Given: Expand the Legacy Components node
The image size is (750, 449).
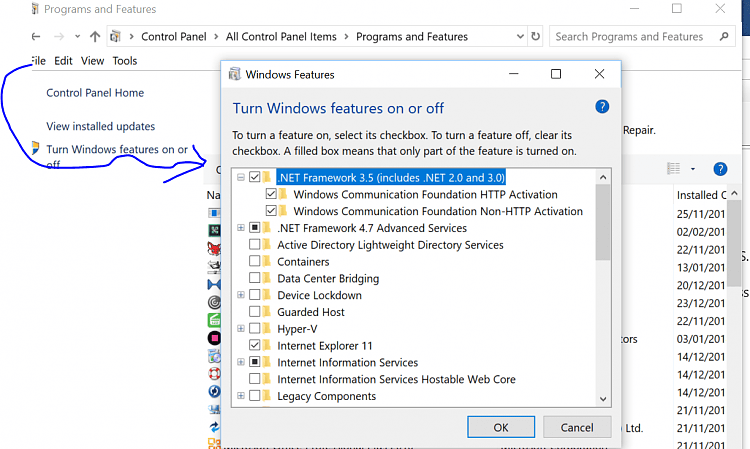Looking at the screenshot, I should click(x=241, y=396).
